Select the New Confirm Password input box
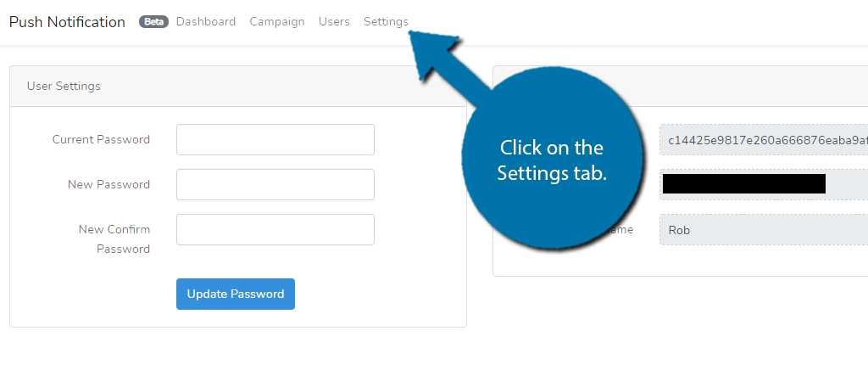This screenshot has height=387, width=868. click(275, 230)
